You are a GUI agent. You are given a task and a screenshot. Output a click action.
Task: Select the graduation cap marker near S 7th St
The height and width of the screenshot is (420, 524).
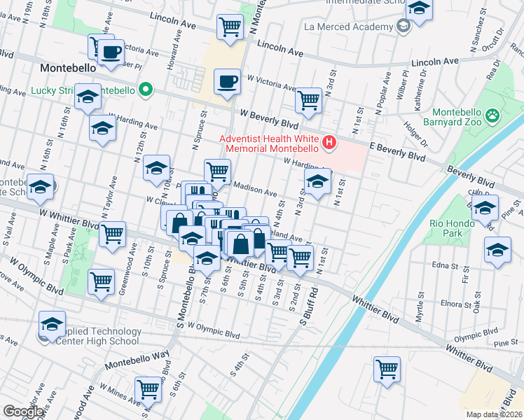click(207, 259)
